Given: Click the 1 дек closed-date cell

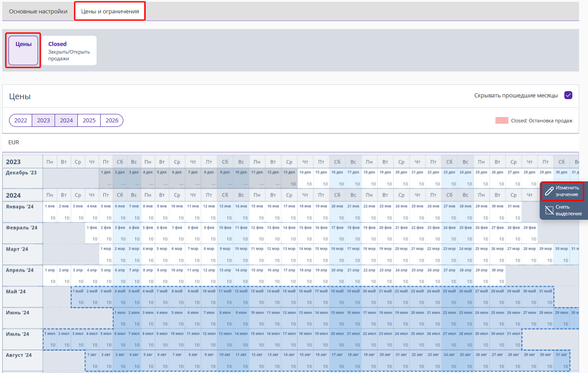Looking at the screenshot, I should [x=106, y=178].
